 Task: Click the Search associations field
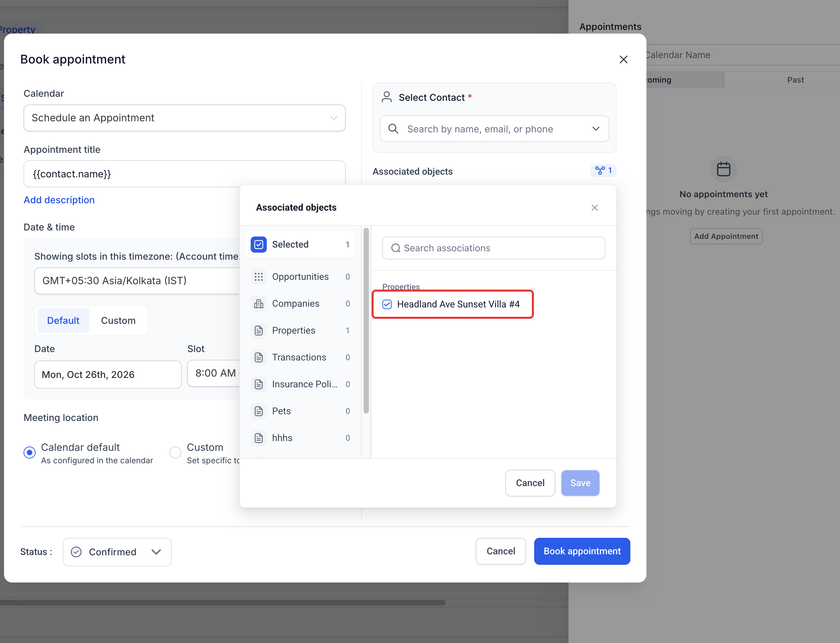(x=494, y=248)
